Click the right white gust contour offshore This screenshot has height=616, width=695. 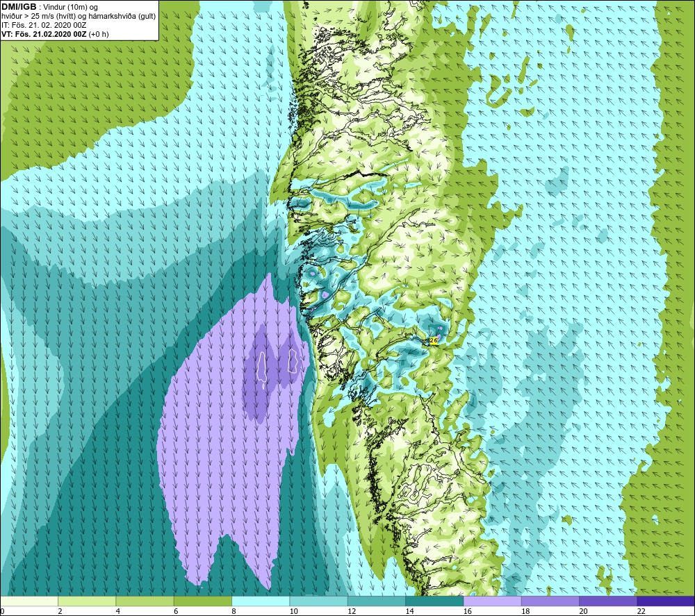[292, 360]
